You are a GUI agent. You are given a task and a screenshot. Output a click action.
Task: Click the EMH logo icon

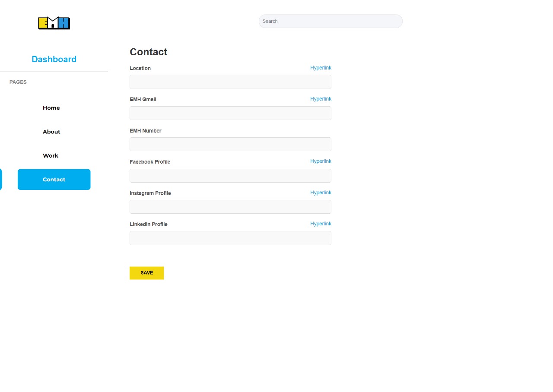tap(54, 23)
